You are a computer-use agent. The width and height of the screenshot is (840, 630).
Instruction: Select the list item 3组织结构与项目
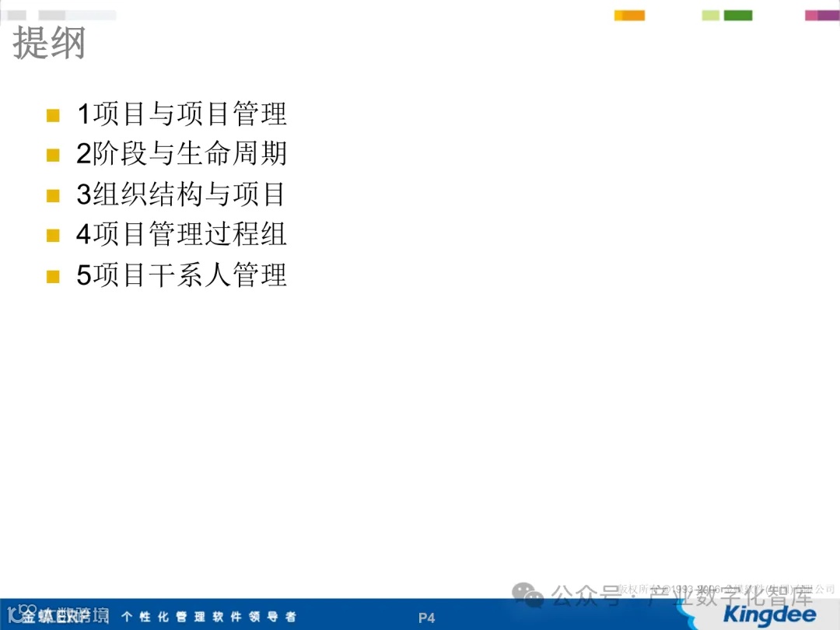tap(181, 195)
